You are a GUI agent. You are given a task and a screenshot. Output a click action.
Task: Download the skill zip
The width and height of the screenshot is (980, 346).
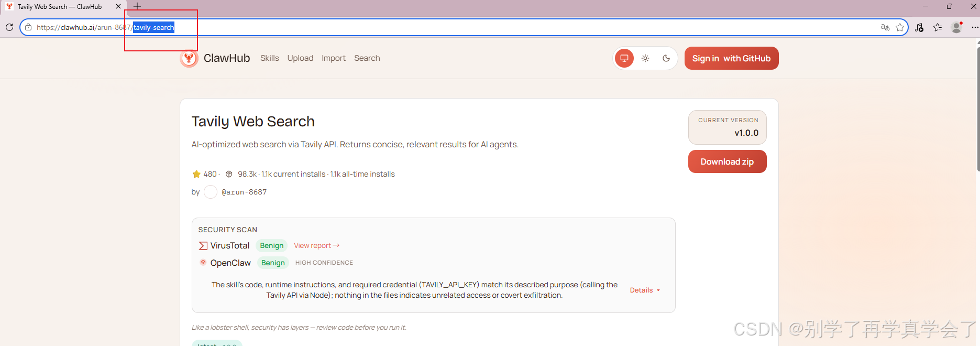pos(727,161)
